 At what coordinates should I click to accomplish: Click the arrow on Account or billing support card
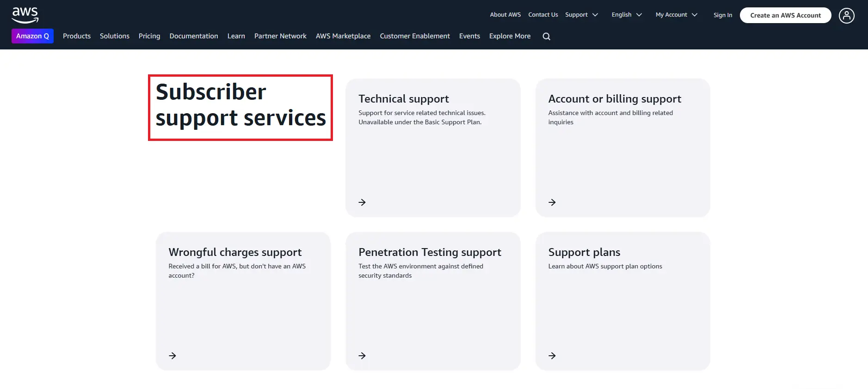[552, 202]
